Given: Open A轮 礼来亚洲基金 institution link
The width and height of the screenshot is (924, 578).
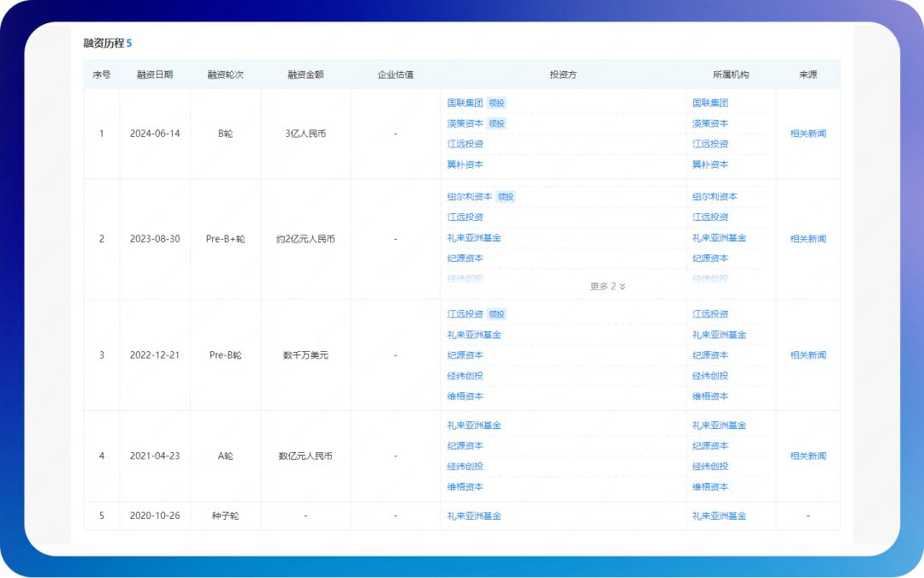Looking at the screenshot, I should coord(720,426).
